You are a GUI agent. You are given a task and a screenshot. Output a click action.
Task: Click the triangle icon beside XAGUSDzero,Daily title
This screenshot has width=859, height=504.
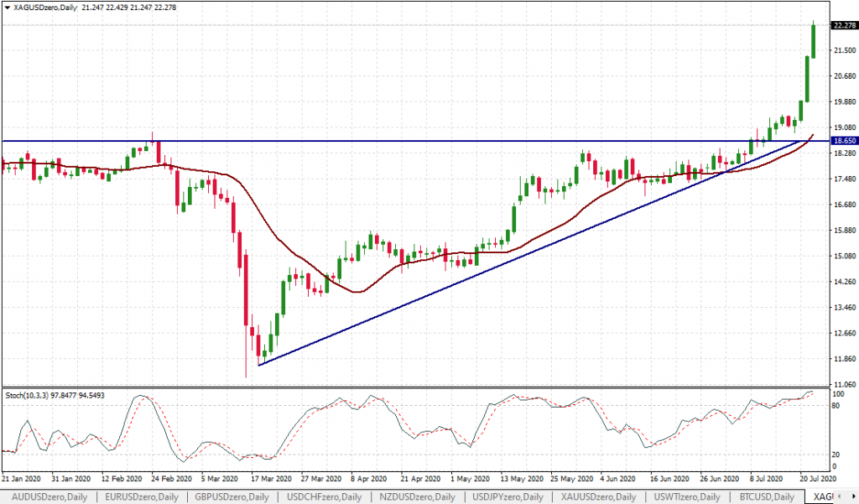[8, 8]
